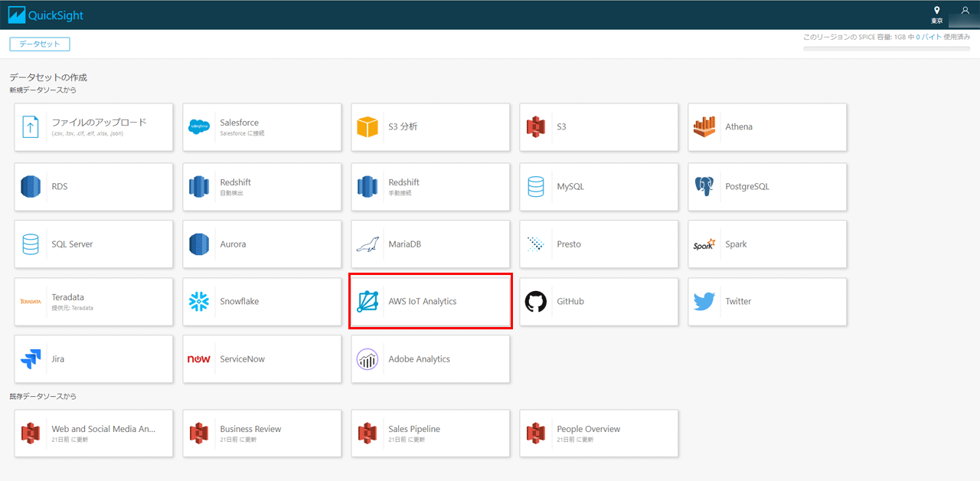Click the Salesforce card title
This screenshot has height=481, width=980.
click(x=239, y=123)
